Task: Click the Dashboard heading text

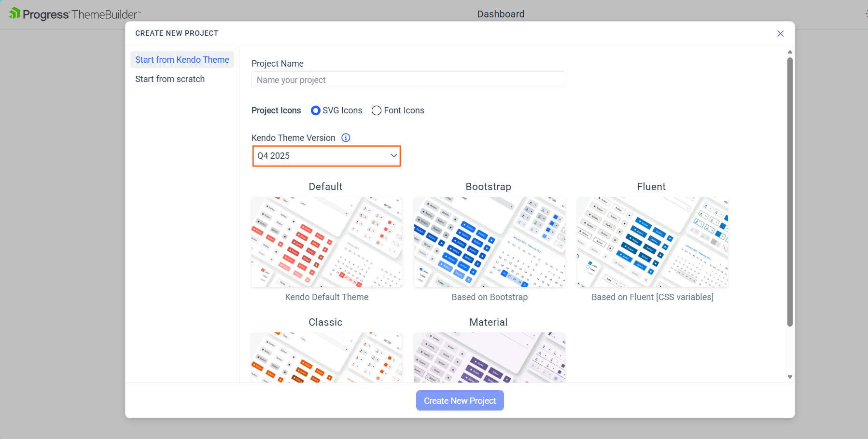Action: [501, 14]
